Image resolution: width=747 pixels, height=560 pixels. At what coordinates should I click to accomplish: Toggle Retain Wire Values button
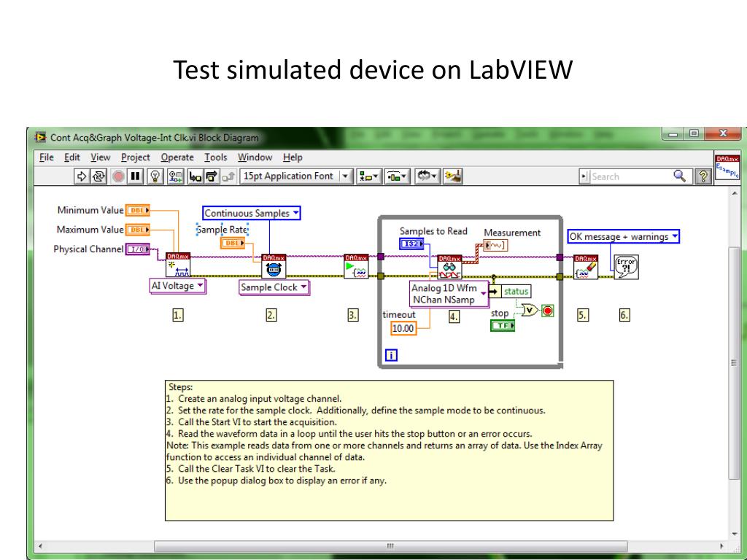tap(175, 176)
